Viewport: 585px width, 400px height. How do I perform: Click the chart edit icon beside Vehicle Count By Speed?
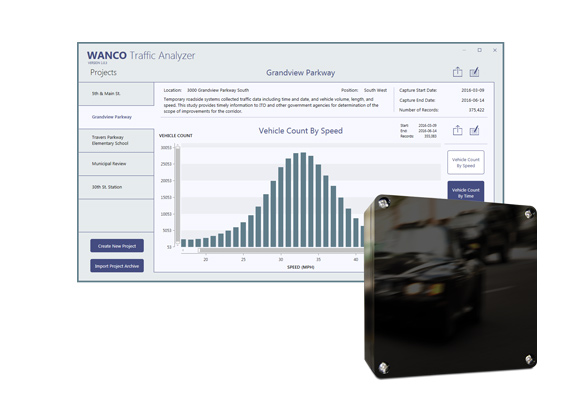[x=474, y=131]
